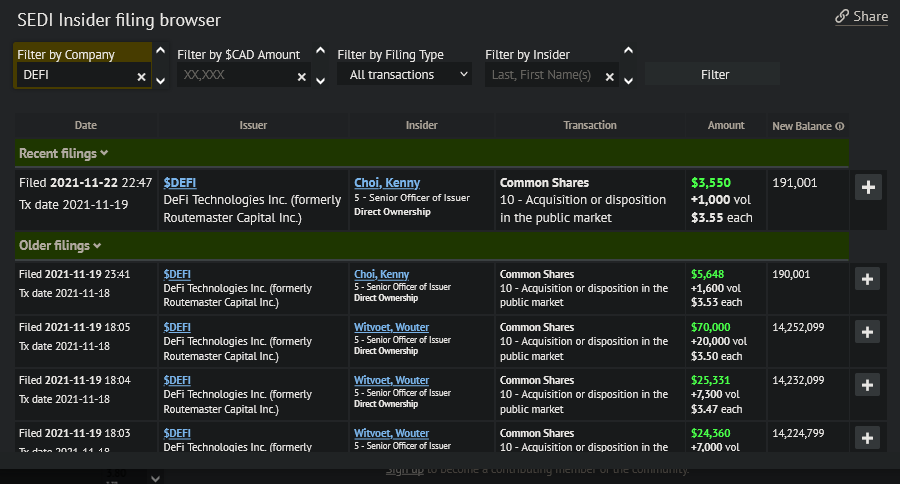900x484 pixels.
Task: Open $DEFI issuer link in recent filing
Action: (180, 183)
